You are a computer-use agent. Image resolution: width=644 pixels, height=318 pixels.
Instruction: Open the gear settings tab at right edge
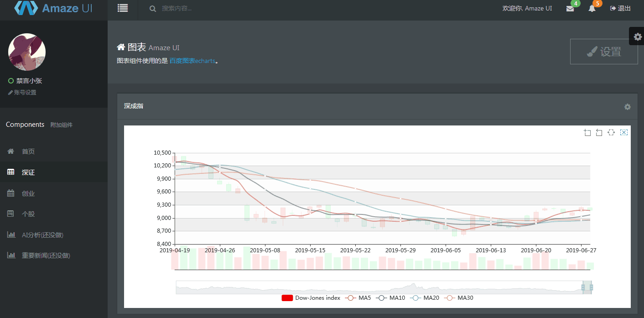637,36
